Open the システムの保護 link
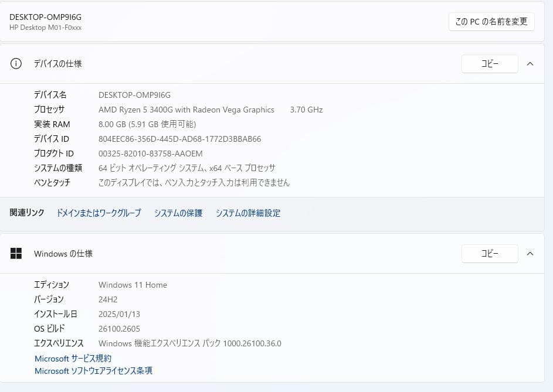Viewport: 553px width, 392px height. coord(179,213)
